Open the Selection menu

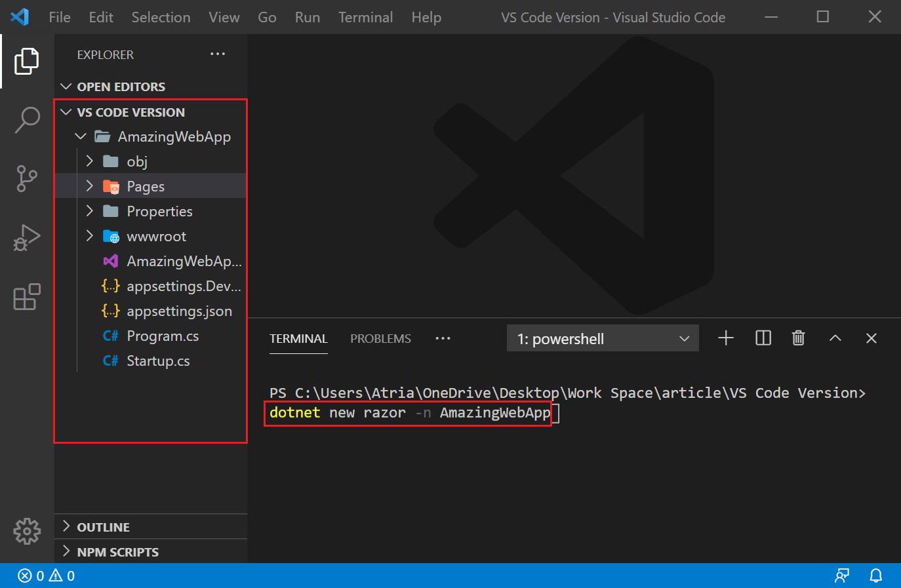pos(161,17)
